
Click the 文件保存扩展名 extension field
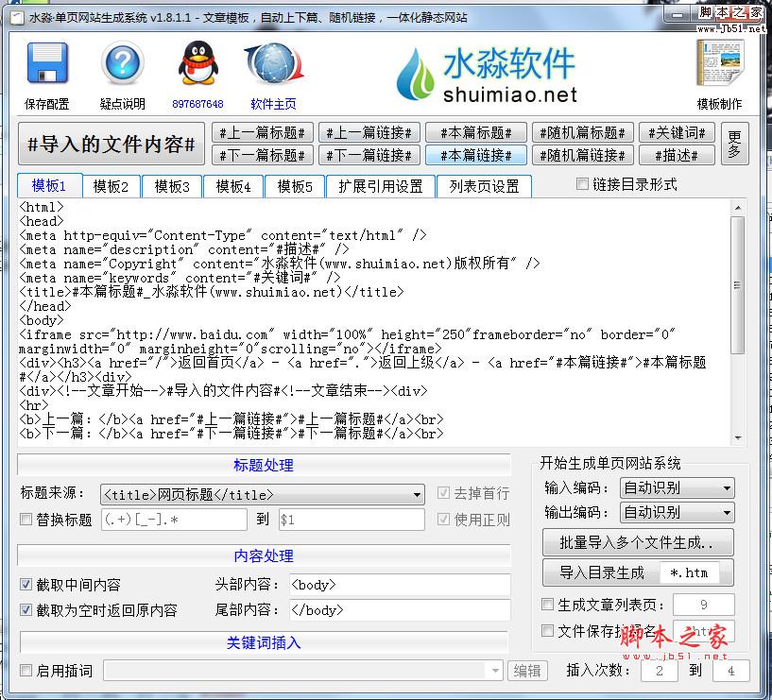[x=704, y=631]
